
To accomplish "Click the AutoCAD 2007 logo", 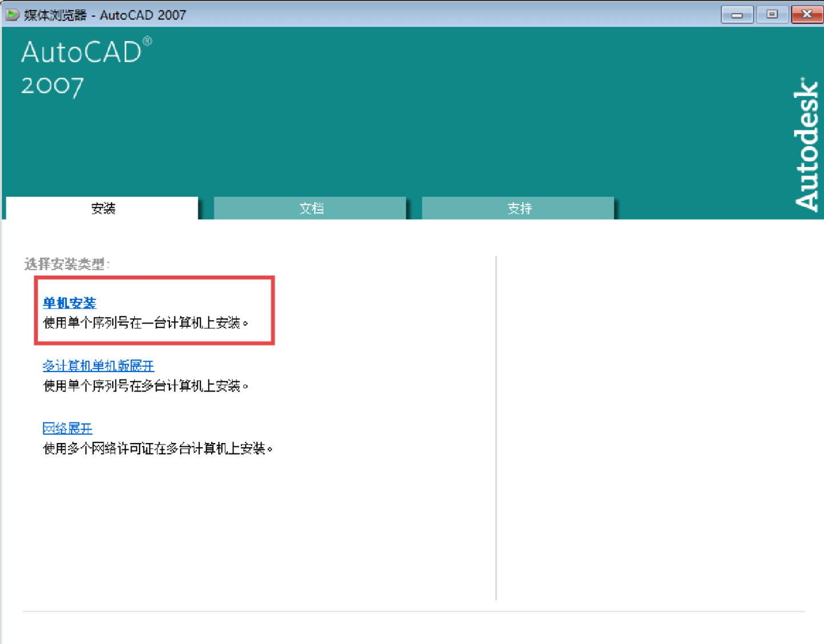I will (x=80, y=66).
